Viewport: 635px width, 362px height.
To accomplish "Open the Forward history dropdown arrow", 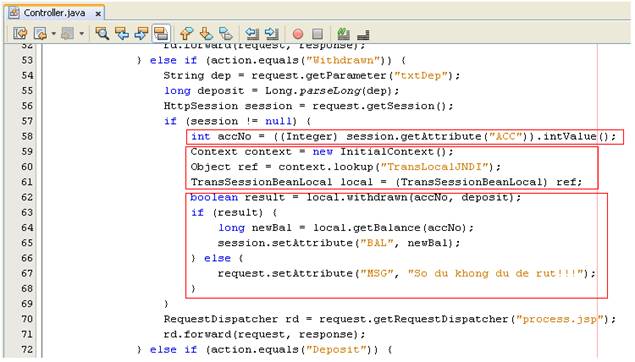I will point(81,34).
